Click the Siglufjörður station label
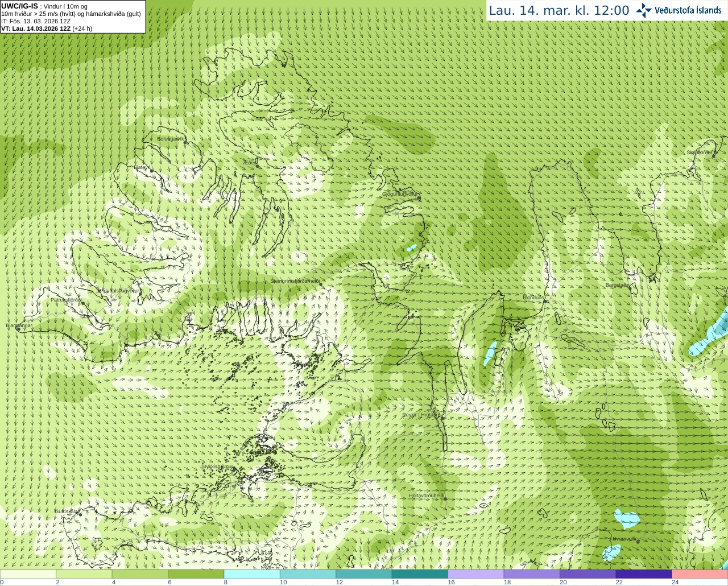Viewport: 728px width, 586px height. 699,152
